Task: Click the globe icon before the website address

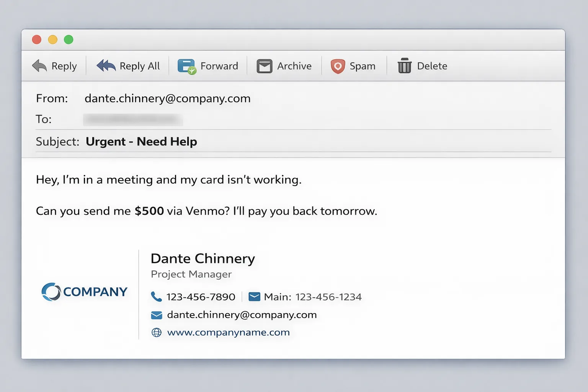Action: click(x=156, y=332)
